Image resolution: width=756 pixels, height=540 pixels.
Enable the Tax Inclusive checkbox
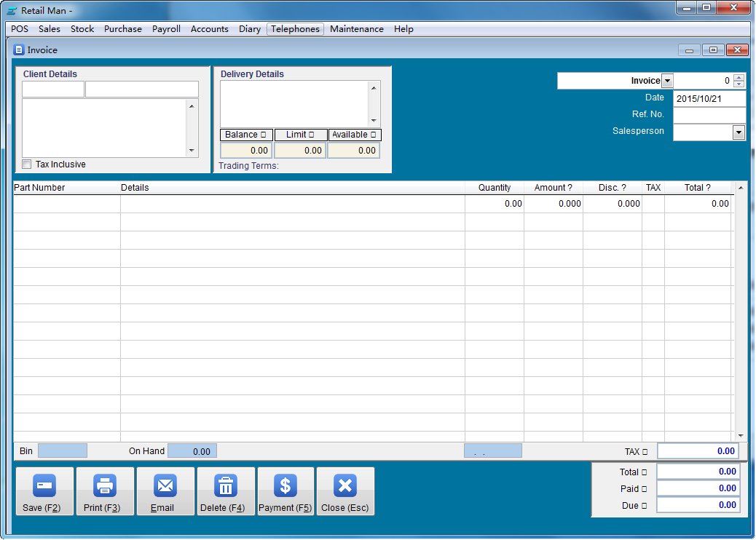click(27, 164)
